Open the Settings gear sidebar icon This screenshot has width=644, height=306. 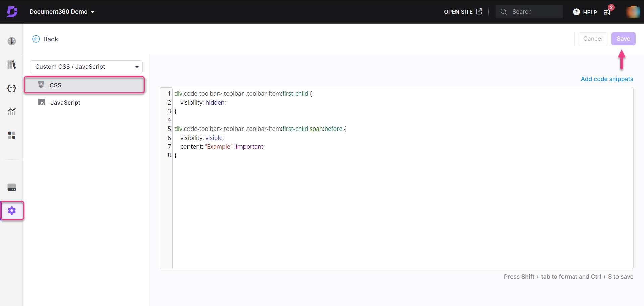pos(12,211)
